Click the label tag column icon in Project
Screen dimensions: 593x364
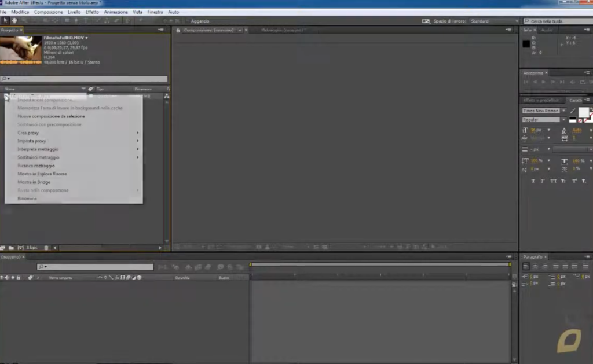tap(91, 89)
